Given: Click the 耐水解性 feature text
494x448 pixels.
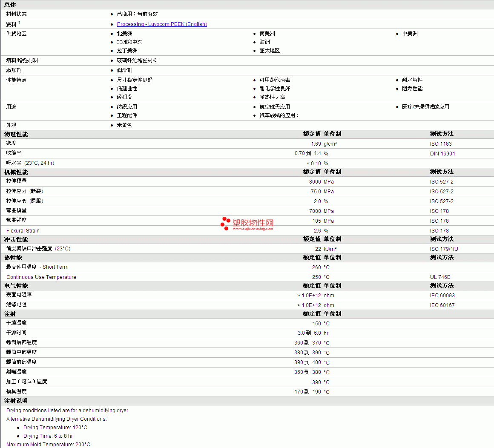Looking at the screenshot, I should [412, 80].
